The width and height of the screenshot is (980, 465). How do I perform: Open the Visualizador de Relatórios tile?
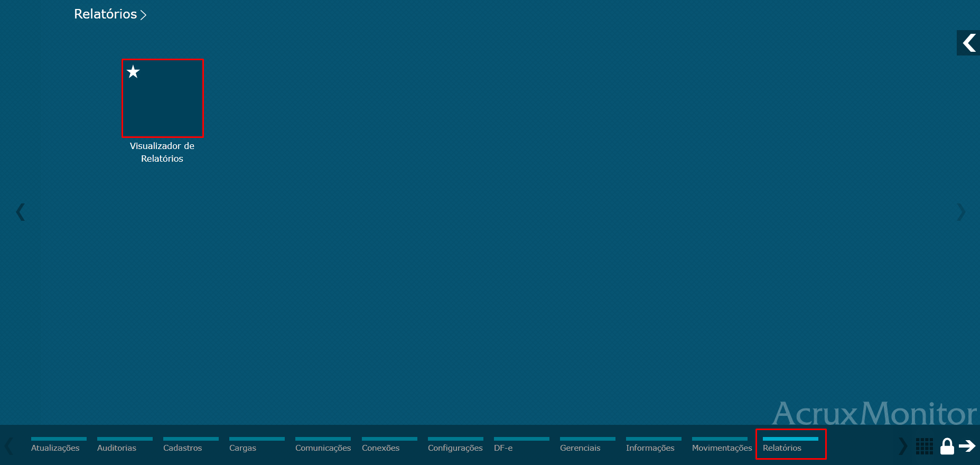[163, 98]
